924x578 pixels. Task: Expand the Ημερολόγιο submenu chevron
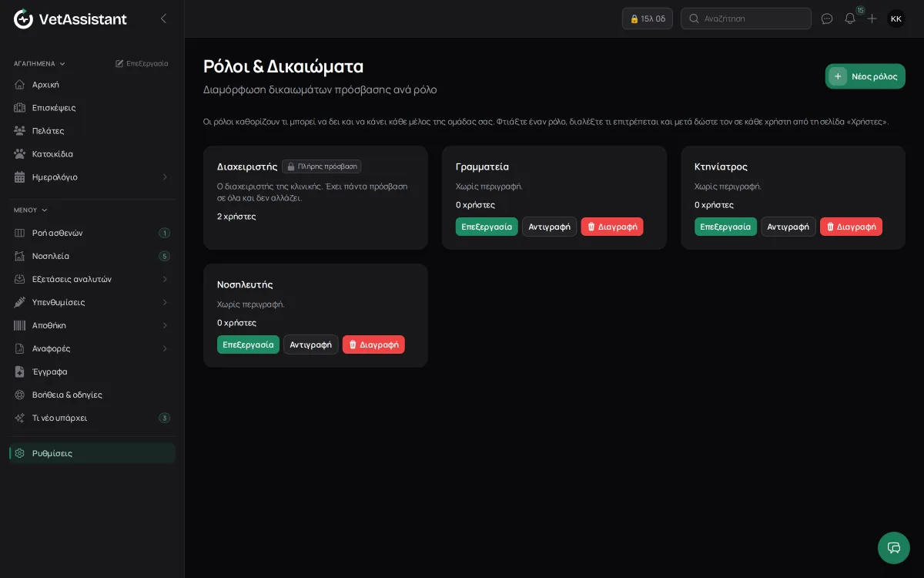click(165, 177)
